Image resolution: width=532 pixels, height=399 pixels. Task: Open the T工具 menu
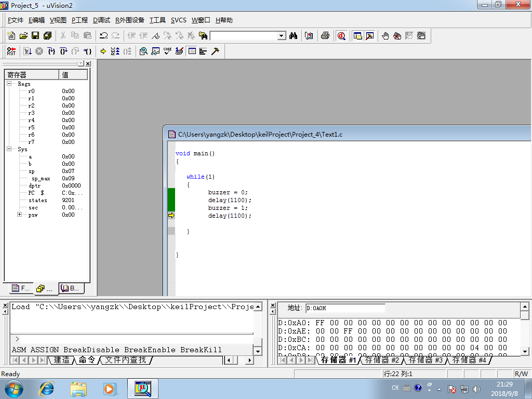pyautogui.click(x=157, y=20)
